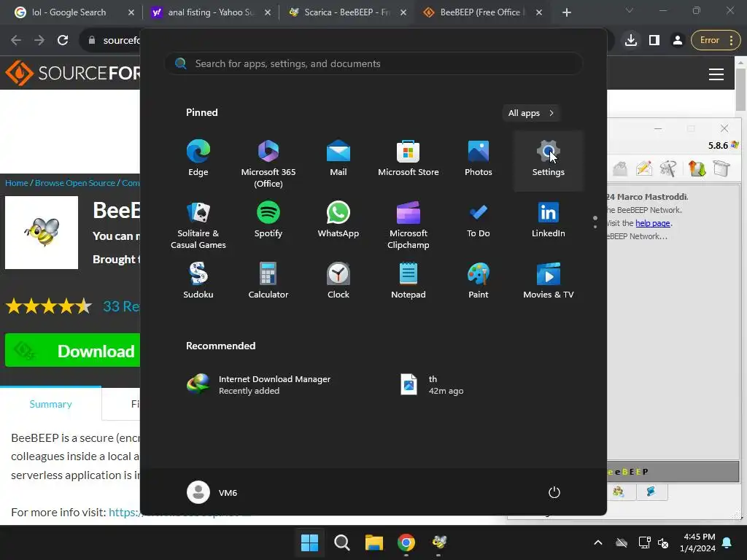Open a new Chrome tab
The image size is (747, 560).
point(566,12)
